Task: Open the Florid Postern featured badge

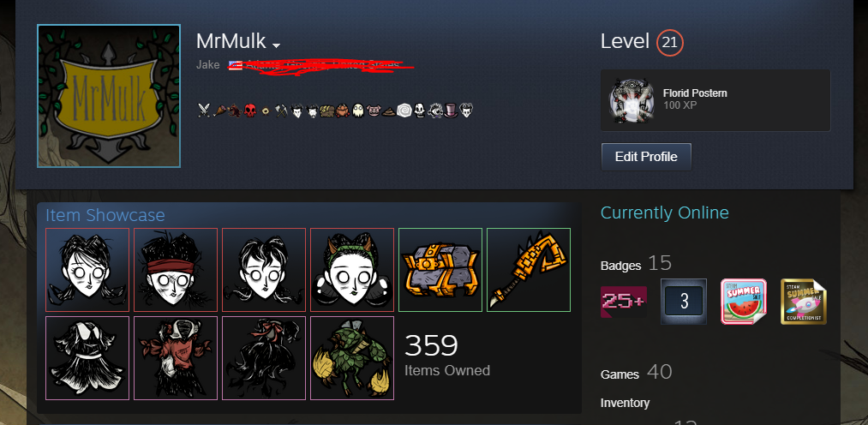Action: pos(715,100)
